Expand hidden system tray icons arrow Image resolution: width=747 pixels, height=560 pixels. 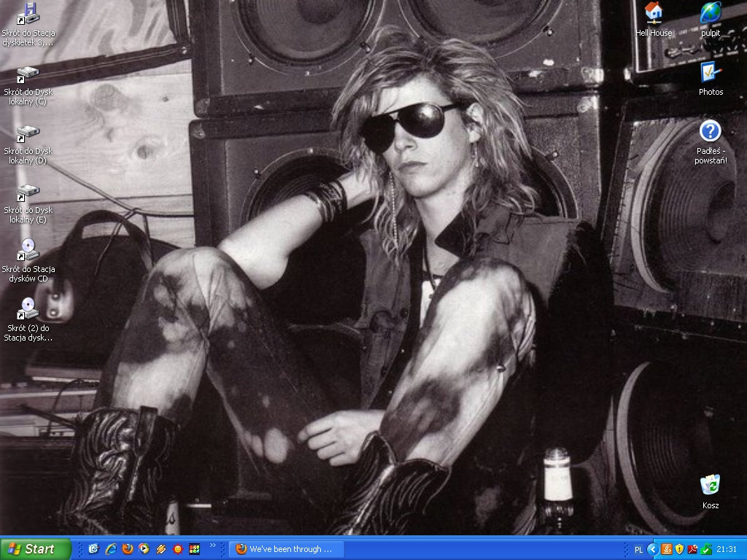(653, 550)
